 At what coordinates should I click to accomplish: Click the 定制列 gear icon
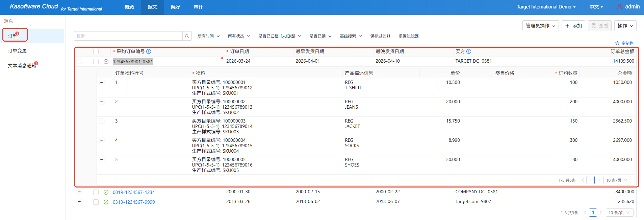[x=617, y=43]
